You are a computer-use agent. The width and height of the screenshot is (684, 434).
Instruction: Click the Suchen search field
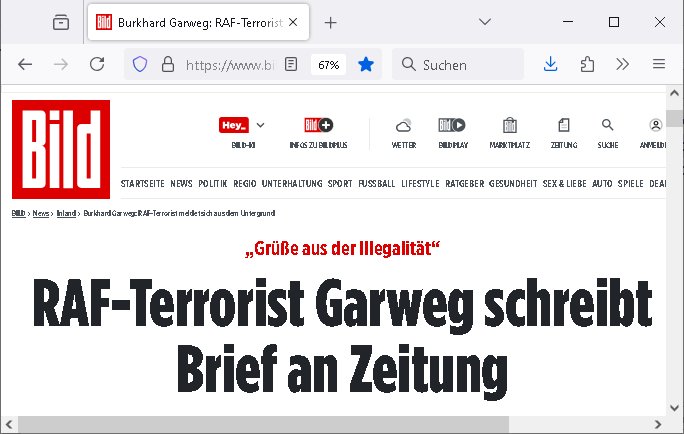(x=458, y=65)
